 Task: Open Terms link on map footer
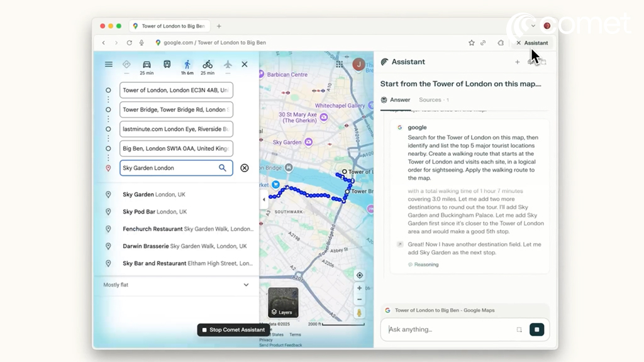pyautogui.click(x=295, y=335)
